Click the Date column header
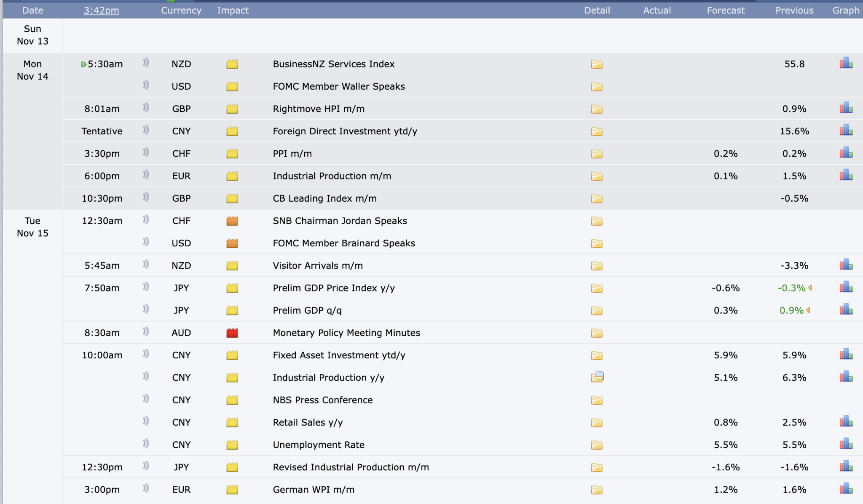 click(33, 11)
